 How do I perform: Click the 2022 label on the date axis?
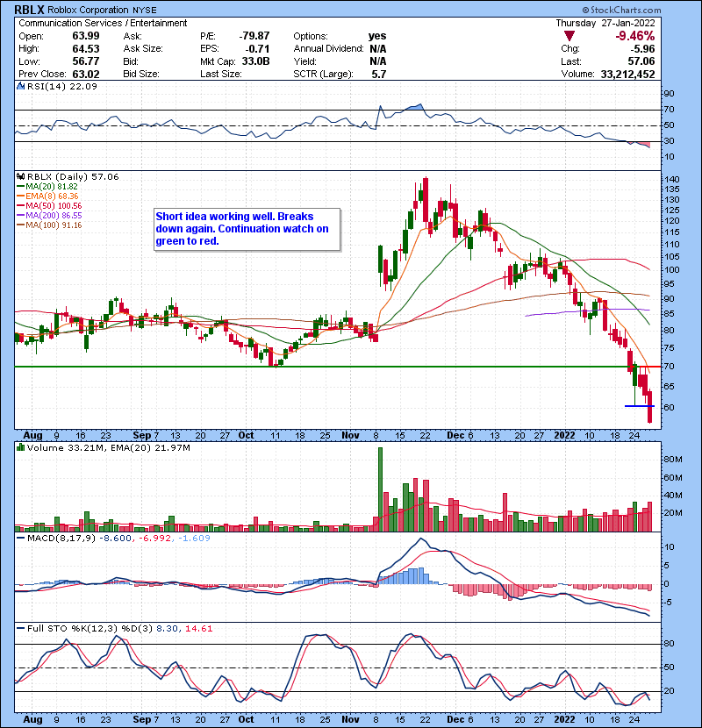pos(564,435)
